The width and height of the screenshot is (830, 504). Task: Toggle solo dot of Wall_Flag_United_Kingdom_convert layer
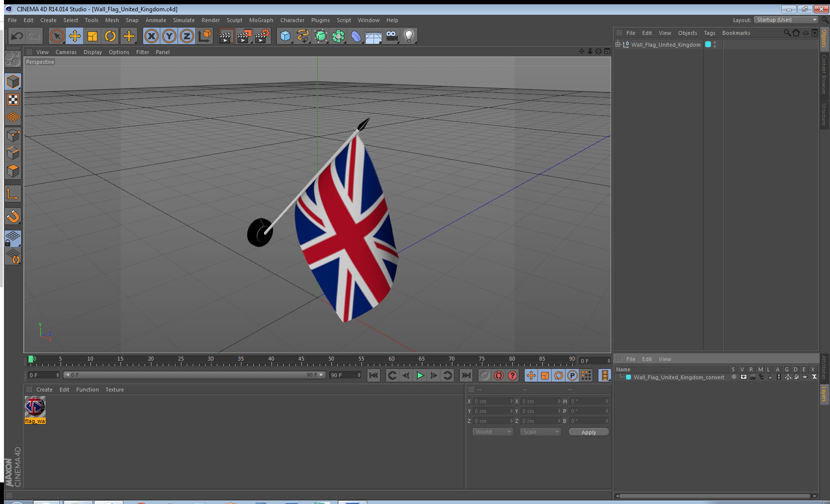click(x=734, y=377)
